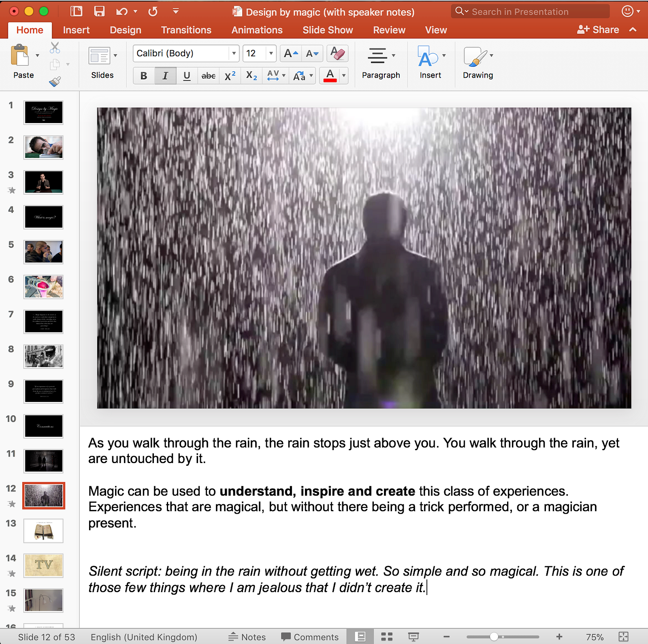Click the Undo arrow icon
This screenshot has width=648, height=644.
tap(122, 12)
